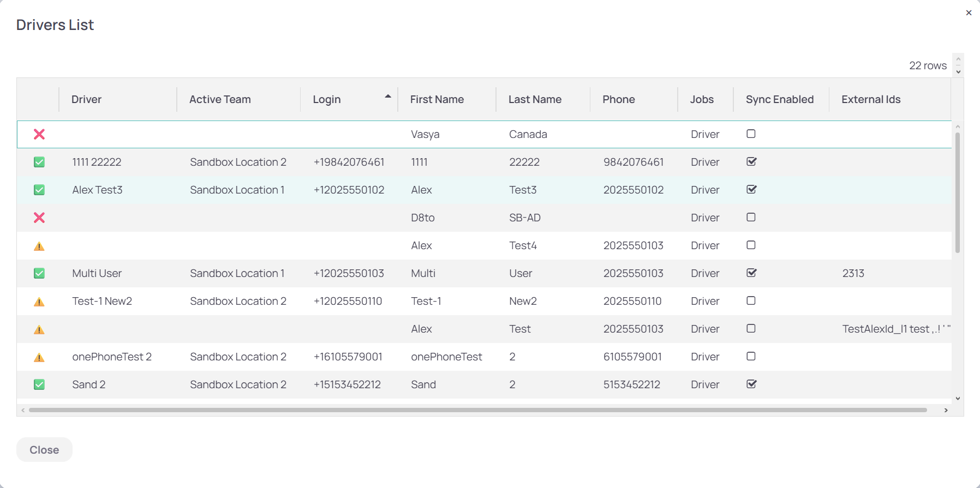Click the warning triangle icon for onePhoneTest 2
The height and width of the screenshot is (488, 980).
(39, 357)
